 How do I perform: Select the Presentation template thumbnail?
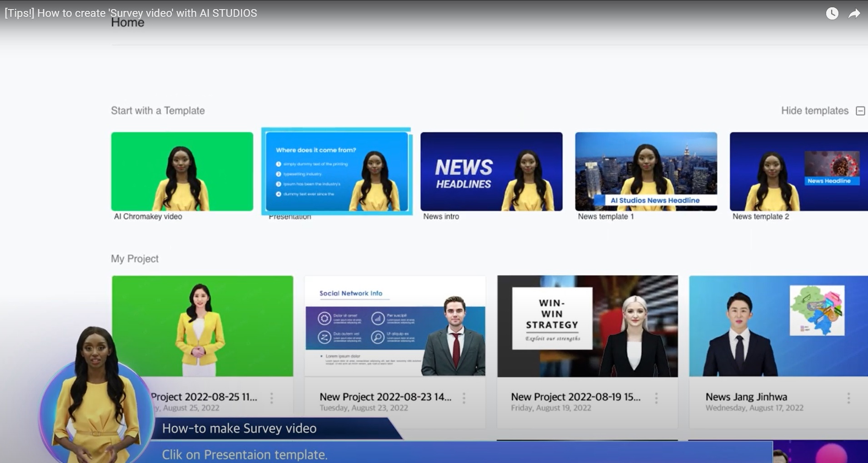[337, 171]
